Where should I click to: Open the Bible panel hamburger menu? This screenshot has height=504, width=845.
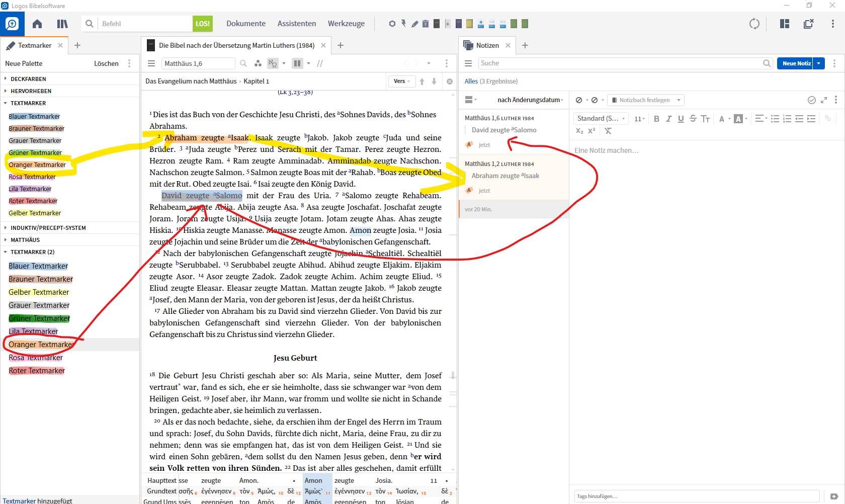point(151,63)
